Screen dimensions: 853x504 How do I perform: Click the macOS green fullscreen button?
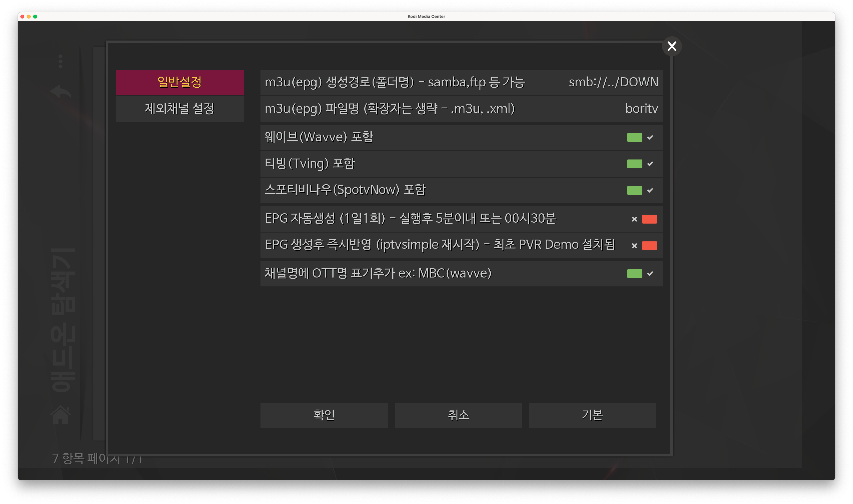point(35,16)
